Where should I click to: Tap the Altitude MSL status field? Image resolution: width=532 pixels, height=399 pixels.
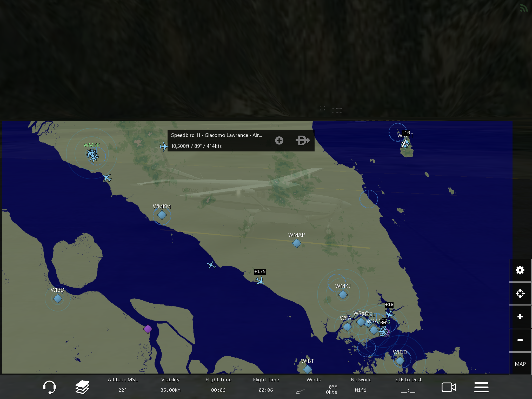tap(122, 385)
